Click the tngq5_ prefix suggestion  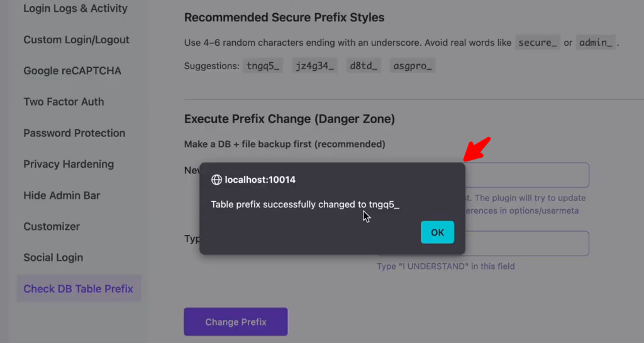point(264,66)
